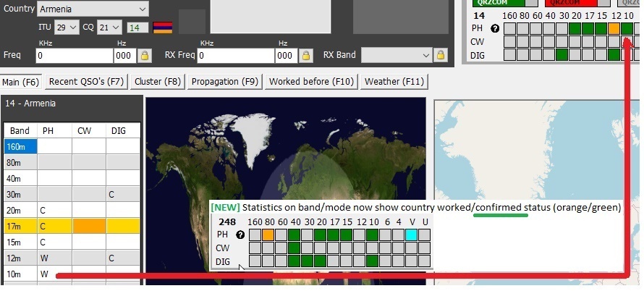Toggle the lock icon beside RX Freq Hz field
Screen dimensions: 644x291
tap(305, 55)
